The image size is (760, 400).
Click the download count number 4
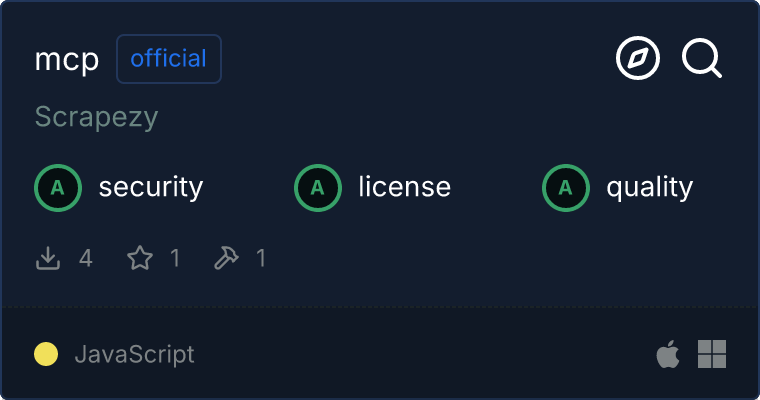(x=86, y=259)
